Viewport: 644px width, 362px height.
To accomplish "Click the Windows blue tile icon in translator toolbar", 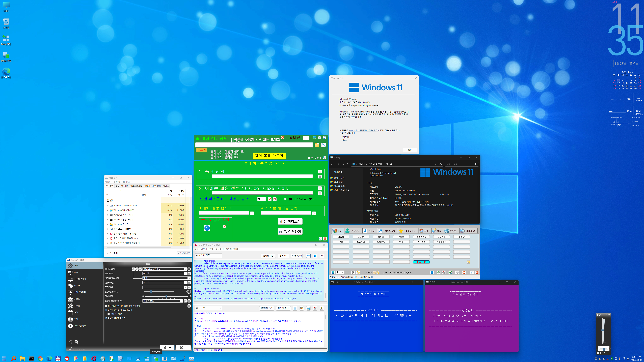I will [x=315, y=256].
